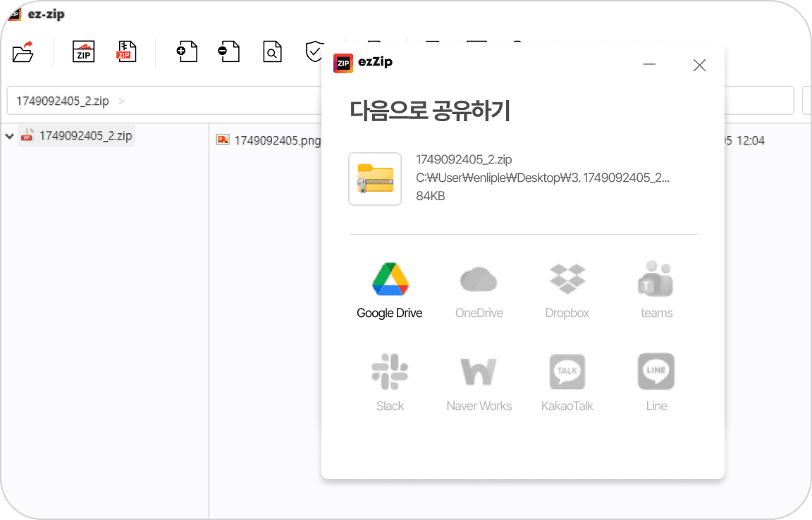The image size is (812, 520).
Task: Share to Google Drive
Action: [x=390, y=290]
